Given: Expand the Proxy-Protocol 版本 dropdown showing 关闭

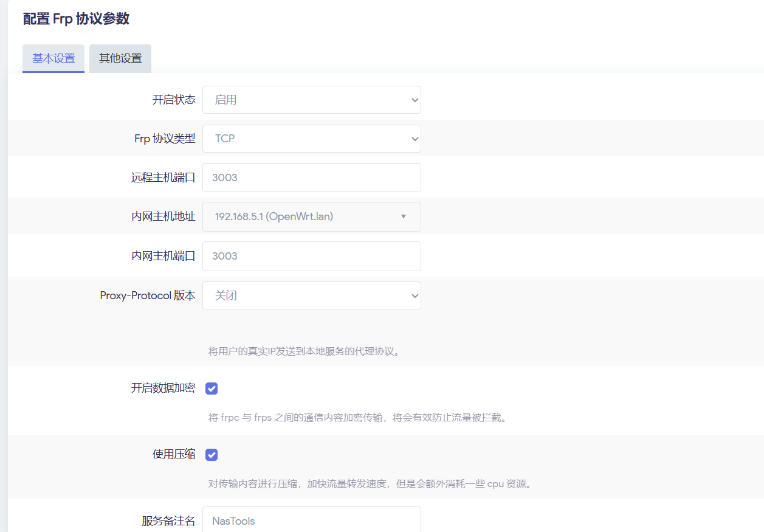Looking at the screenshot, I should (x=311, y=295).
